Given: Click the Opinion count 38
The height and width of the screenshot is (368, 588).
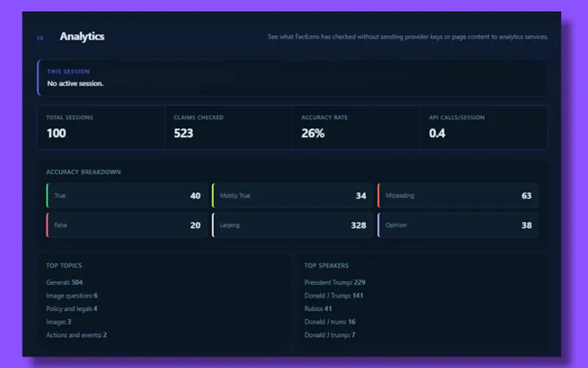Looking at the screenshot, I should pos(526,225).
